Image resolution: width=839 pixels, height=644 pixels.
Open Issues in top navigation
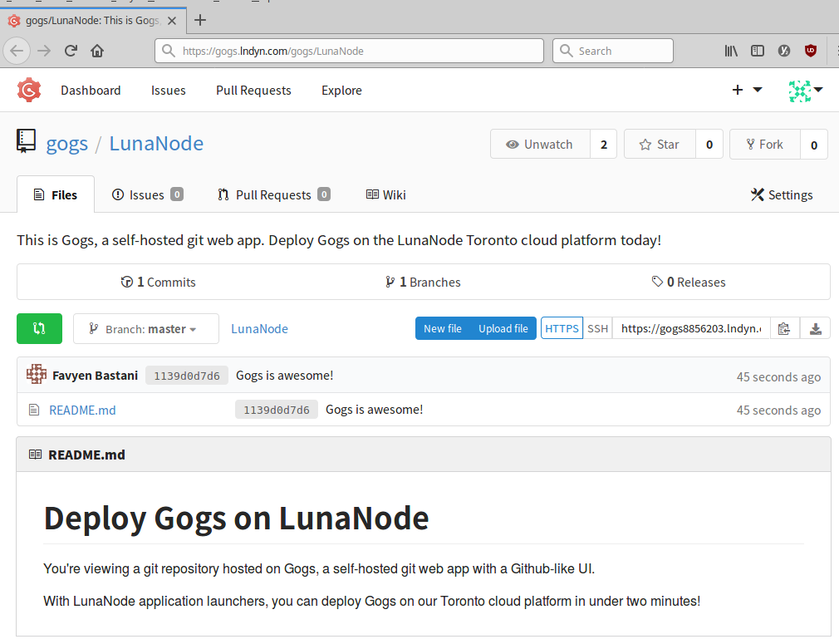[169, 91]
